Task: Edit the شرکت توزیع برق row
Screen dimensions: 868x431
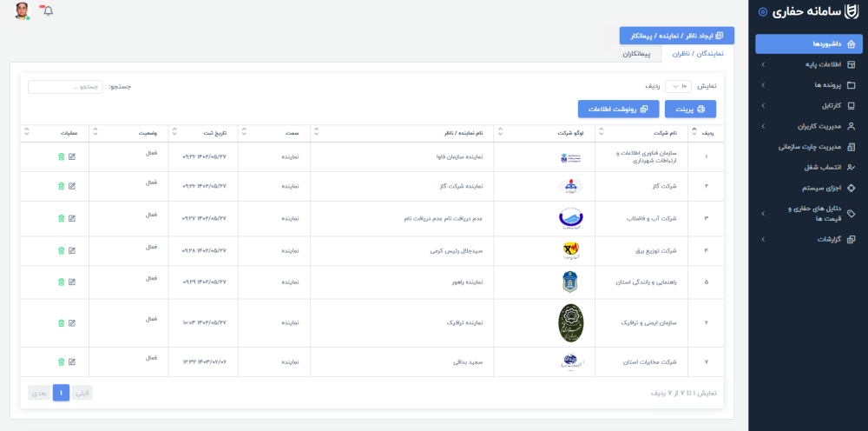Action: pyautogui.click(x=72, y=250)
